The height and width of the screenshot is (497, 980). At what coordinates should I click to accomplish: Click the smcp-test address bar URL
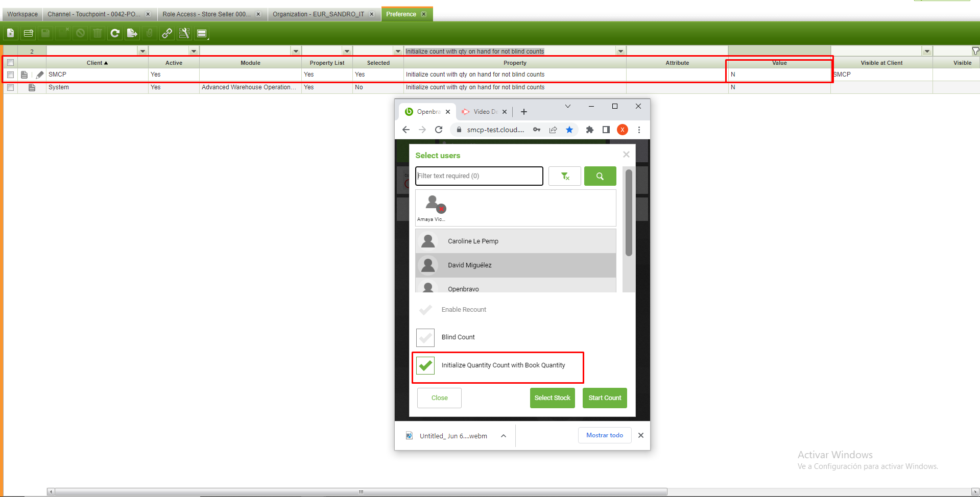point(495,130)
